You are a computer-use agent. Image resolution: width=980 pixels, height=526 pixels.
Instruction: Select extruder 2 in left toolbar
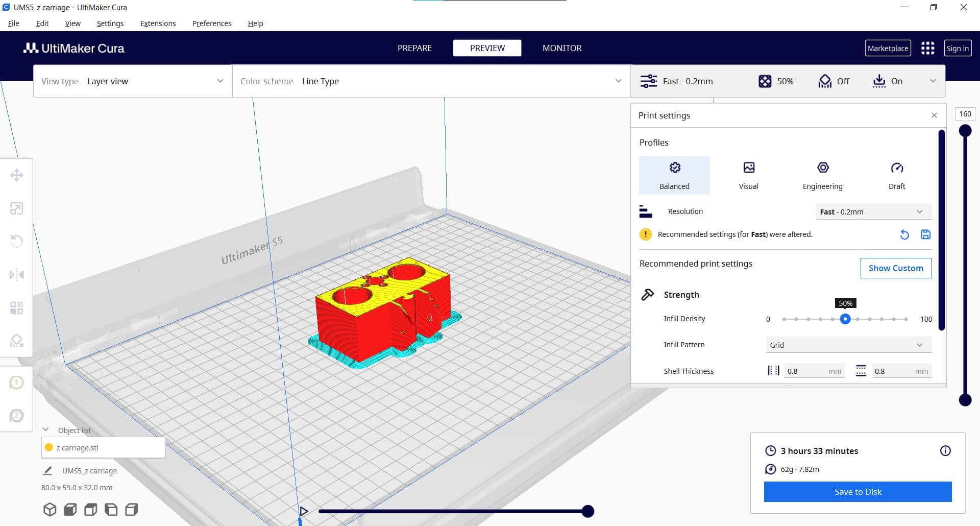coord(16,416)
